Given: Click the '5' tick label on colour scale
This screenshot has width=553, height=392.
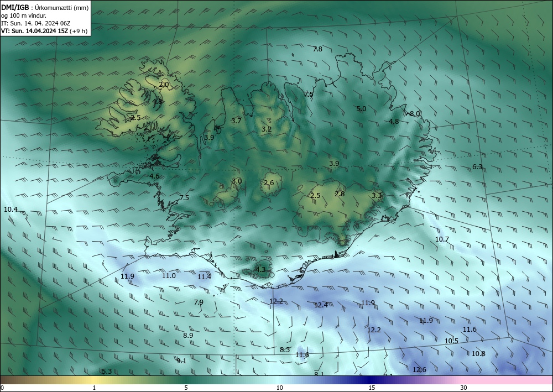Looking at the screenshot, I should click(x=186, y=388).
